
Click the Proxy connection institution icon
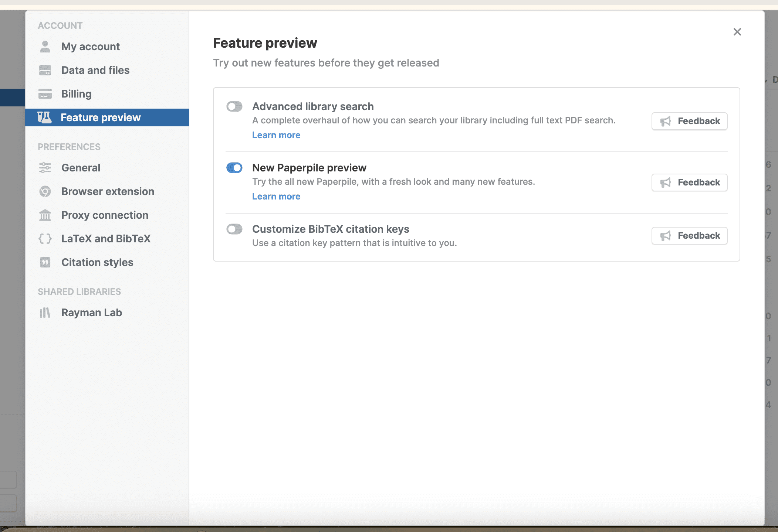[45, 215]
